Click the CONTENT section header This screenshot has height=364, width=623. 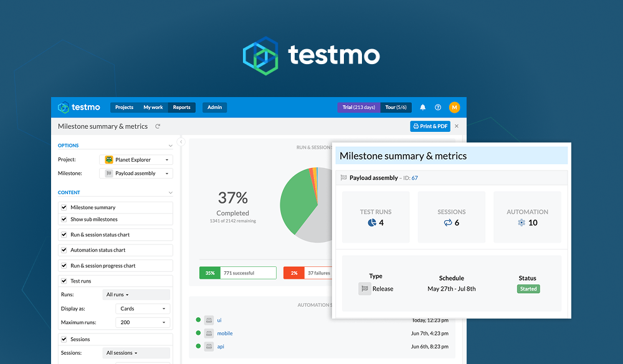69,192
